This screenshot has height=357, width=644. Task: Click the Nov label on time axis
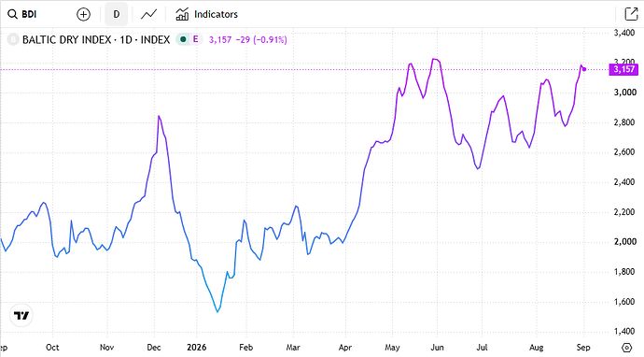[x=106, y=347]
